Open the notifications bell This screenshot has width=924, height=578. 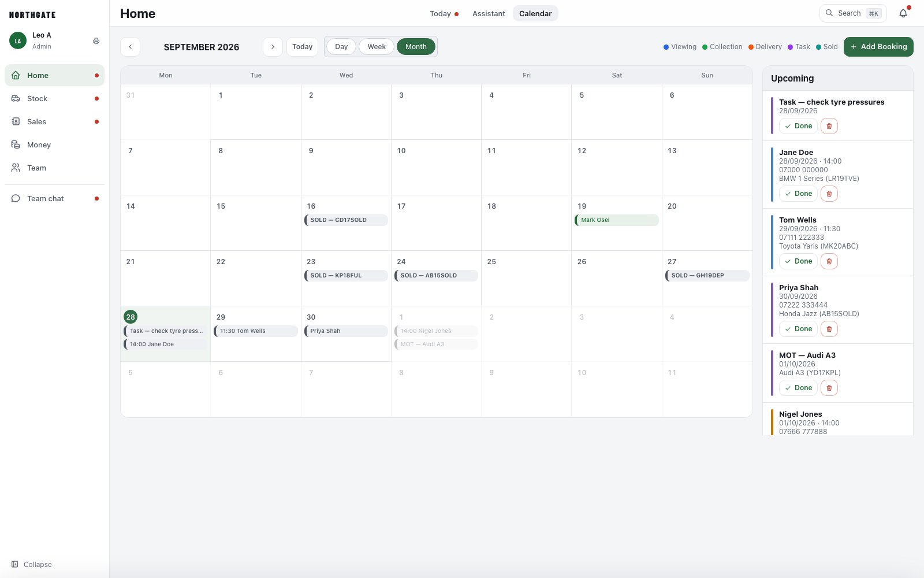click(x=903, y=13)
